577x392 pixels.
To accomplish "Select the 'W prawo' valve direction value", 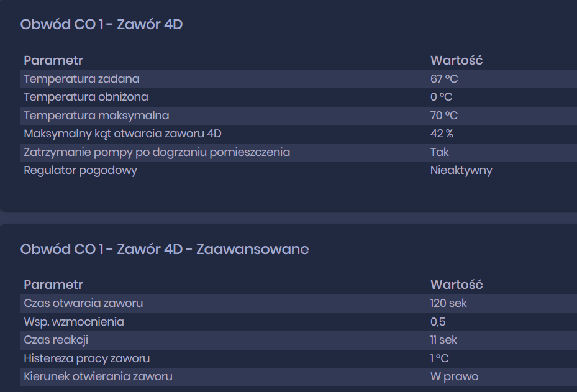I will click(x=454, y=376).
